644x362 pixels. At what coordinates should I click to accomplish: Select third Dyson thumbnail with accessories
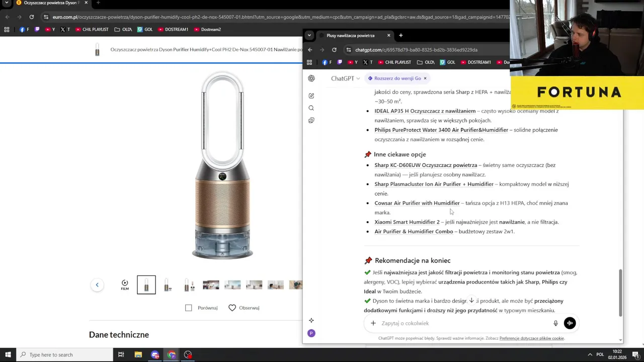(x=189, y=285)
